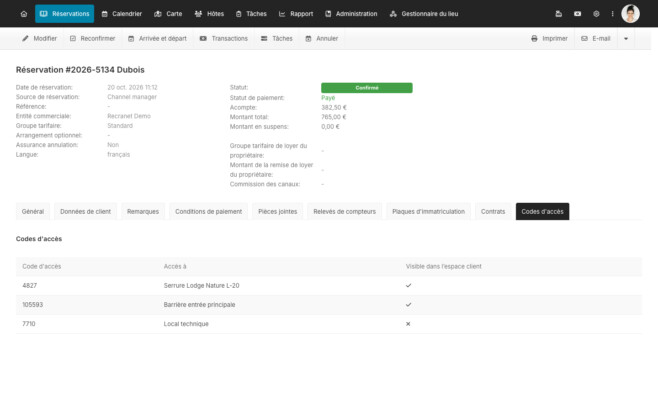The image size is (658, 411).
Task: Open the Rapport menu
Action: click(296, 14)
